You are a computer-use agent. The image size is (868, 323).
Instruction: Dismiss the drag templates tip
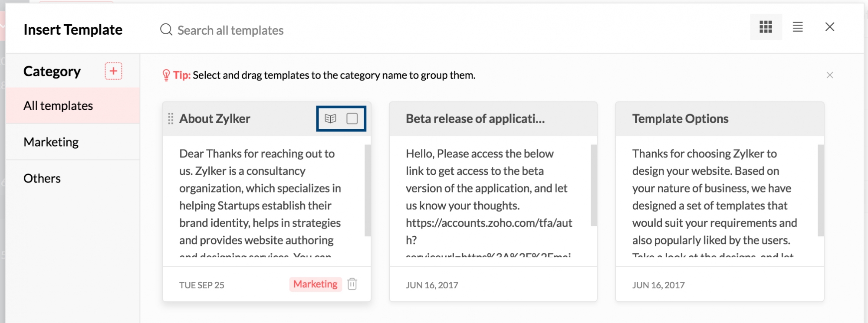pyautogui.click(x=829, y=75)
